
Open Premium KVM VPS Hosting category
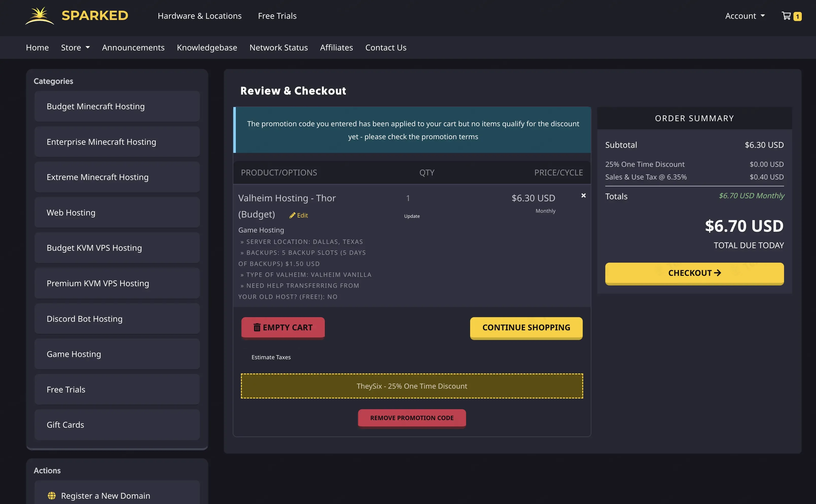tap(117, 283)
